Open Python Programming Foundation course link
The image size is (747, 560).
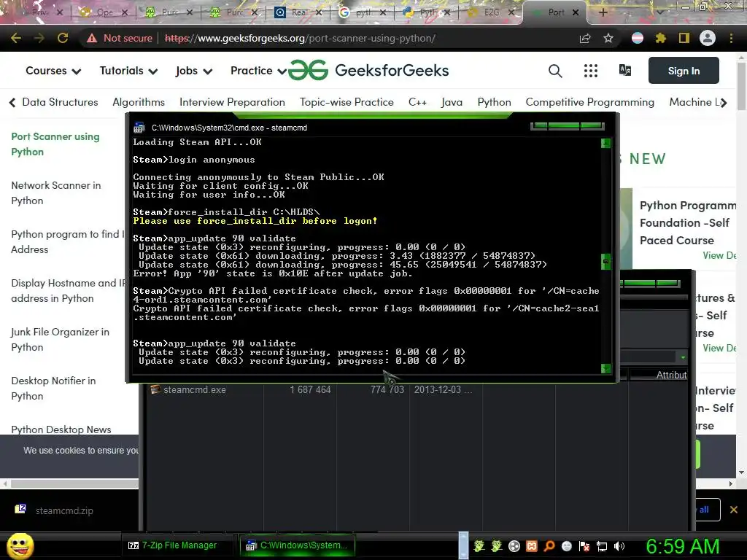pos(687,223)
